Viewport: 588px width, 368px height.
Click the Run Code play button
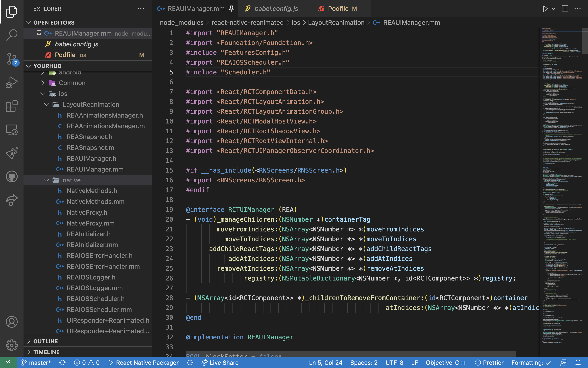pyautogui.click(x=545, y=9)
